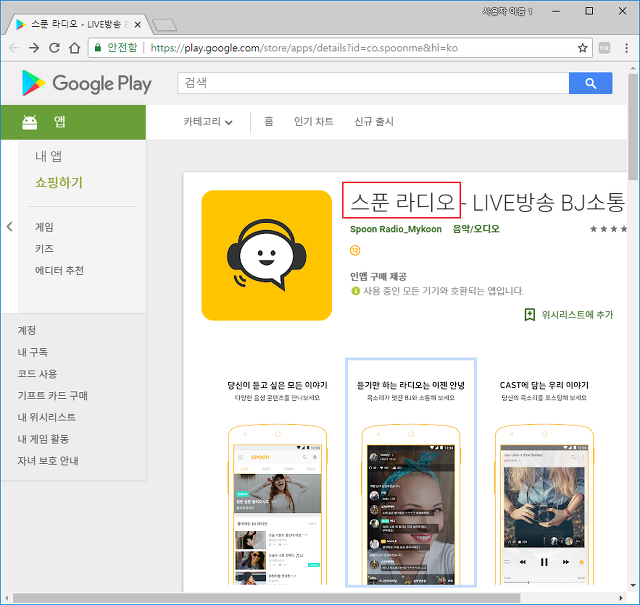Select 내 앱 in sidebar
Image resolution: width=640 pixels, height=605 pixels.
click(49, 156)
